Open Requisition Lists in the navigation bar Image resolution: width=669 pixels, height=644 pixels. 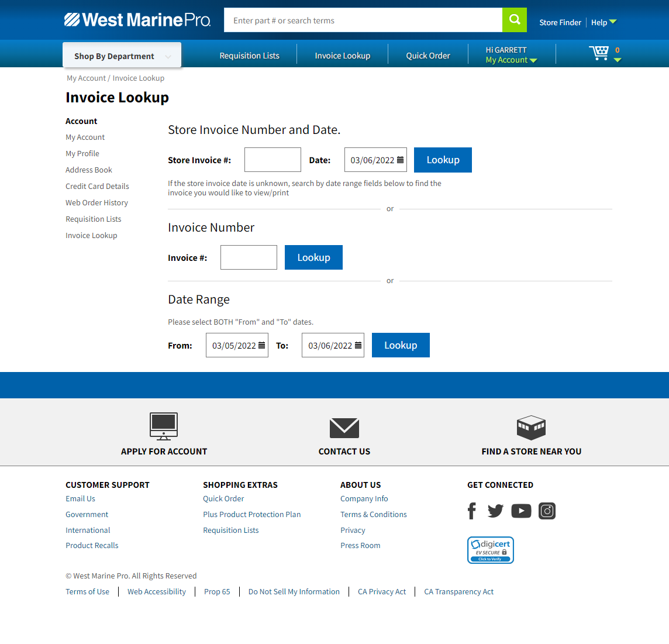point(249,56)
